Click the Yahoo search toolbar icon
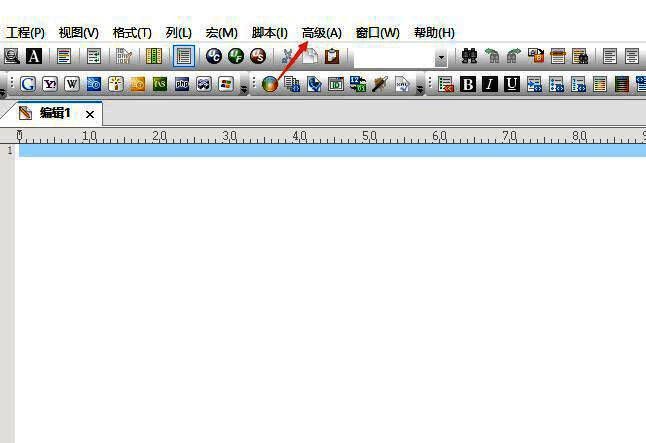 click(x=50, y=84)
